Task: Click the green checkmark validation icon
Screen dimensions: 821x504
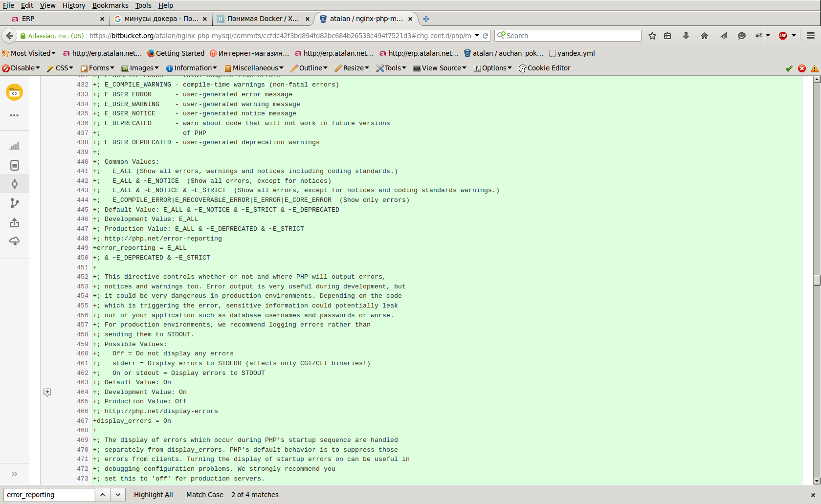Action: coord(789,68)
